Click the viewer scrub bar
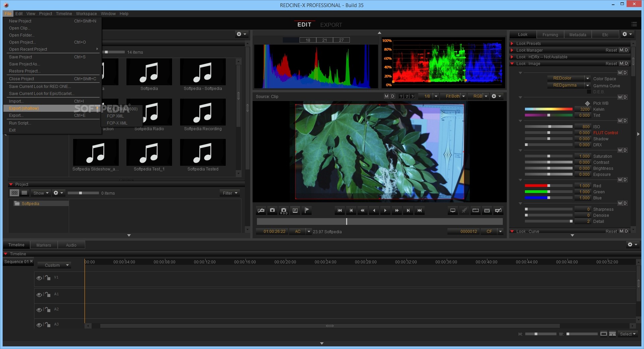The width and height of the screenshot is (644, 349). tap(380, 221)
